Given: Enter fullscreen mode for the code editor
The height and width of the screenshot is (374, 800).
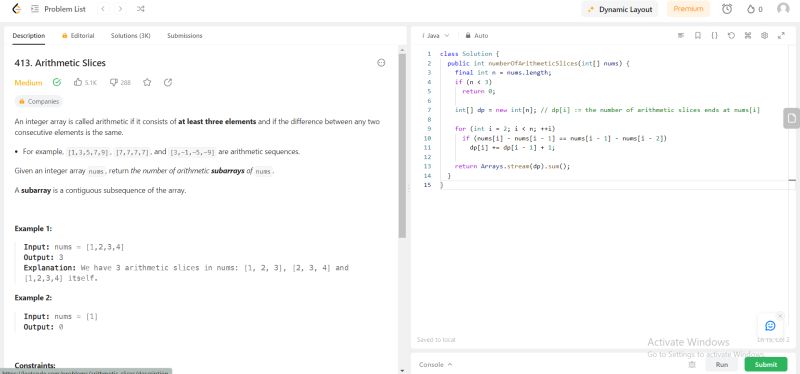Looking at the screenshot, I should coord(781,36).
